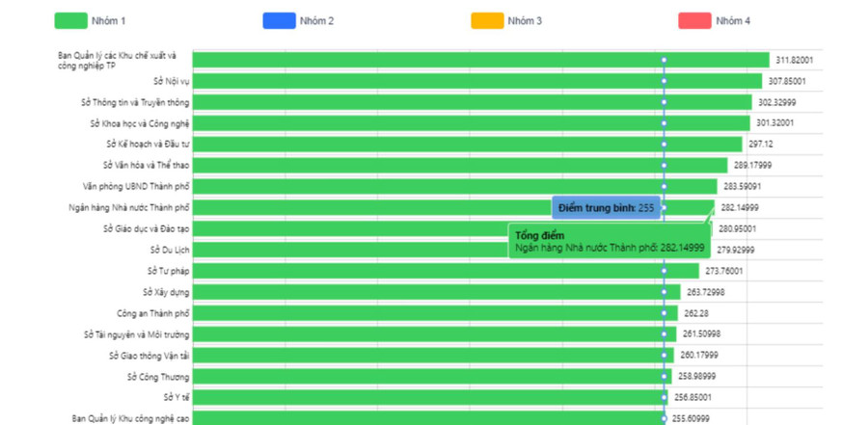The width and height of the screenshot is (868, 425).
Task: Click the value label 297.12
Action: pos(761,144)
